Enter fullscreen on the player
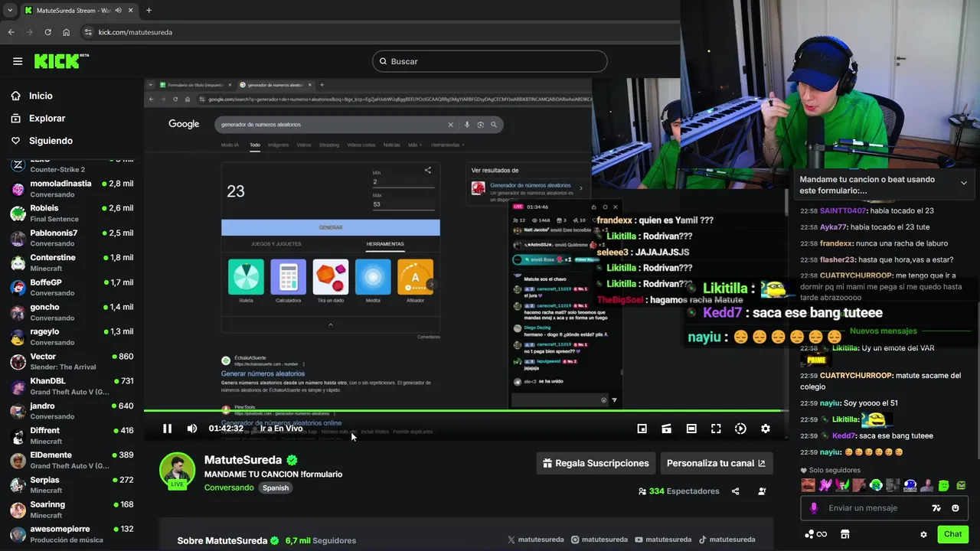 click(x=716, y=429)
